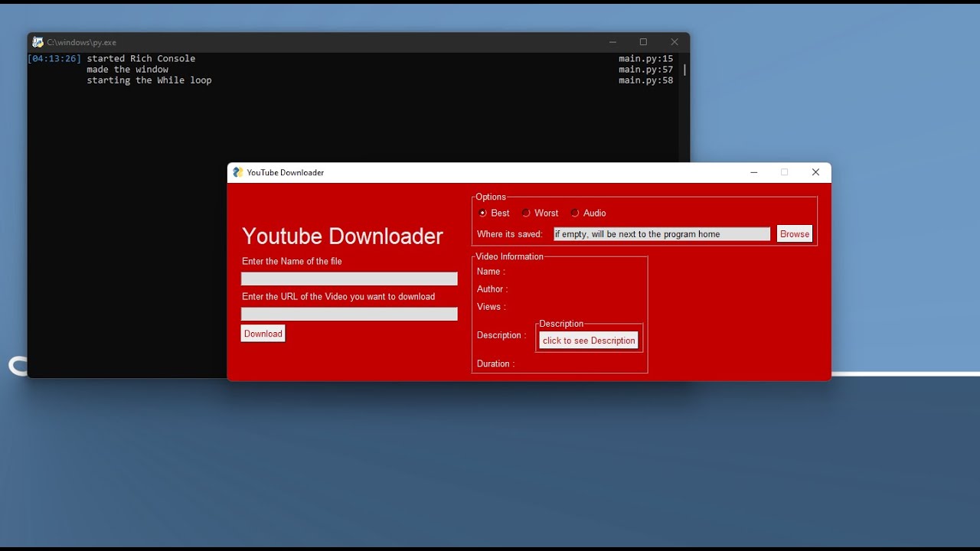Click the 'started Rich Console' console line
This screenshot has width=980, height=551.
(141, 58)
